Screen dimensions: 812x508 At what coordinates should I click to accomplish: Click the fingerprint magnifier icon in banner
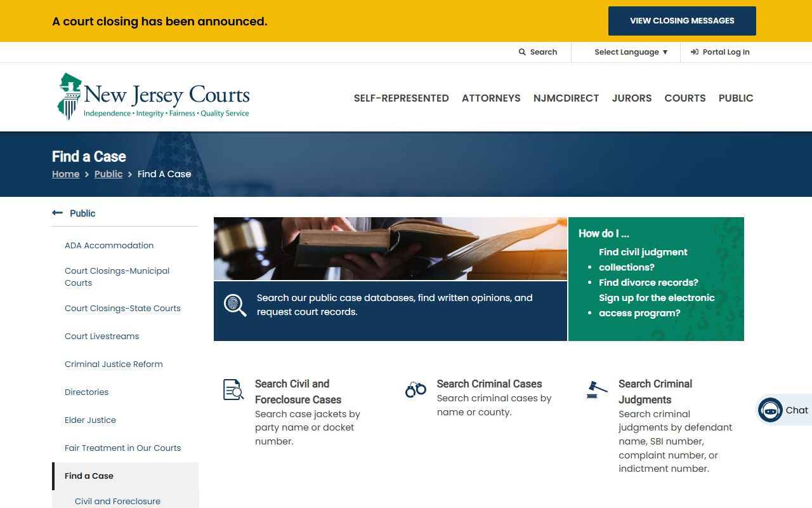pyautogui.click(x=235, y=305)
